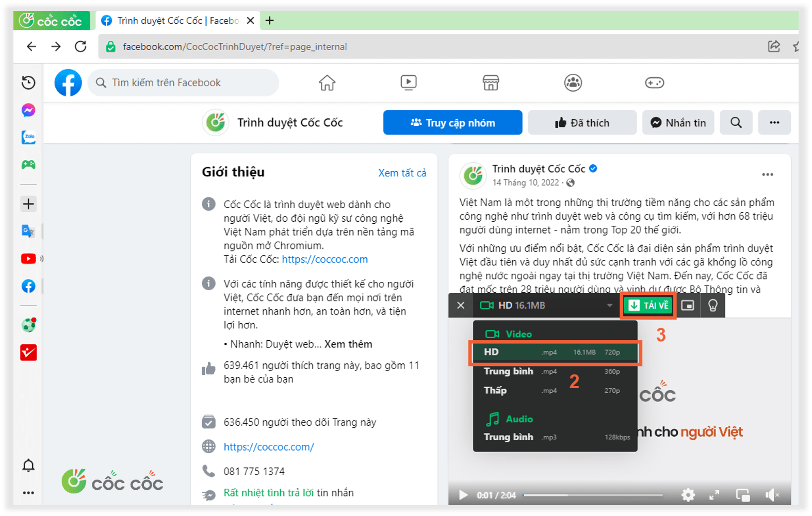Image resolution: width=812 pixels, height=516 pixels.
Task: Open notifications bell in the sidebar
Action: (x=28, y=465)
